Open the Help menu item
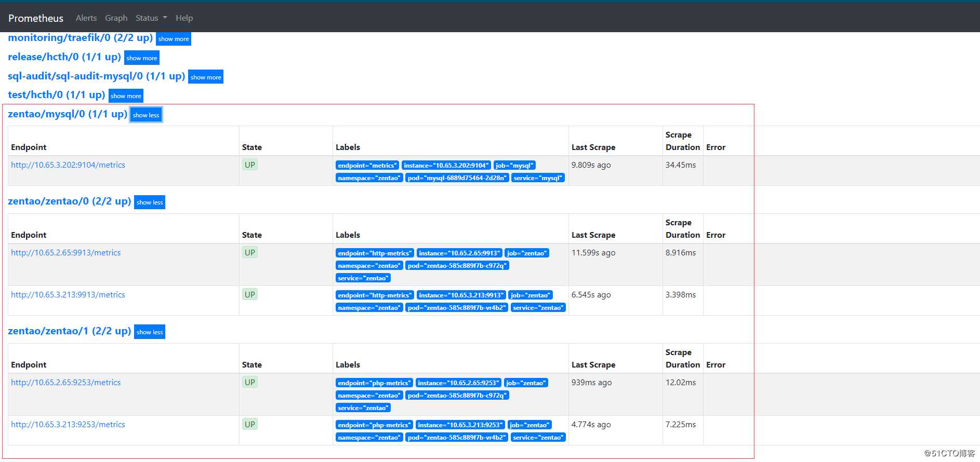 184,18
